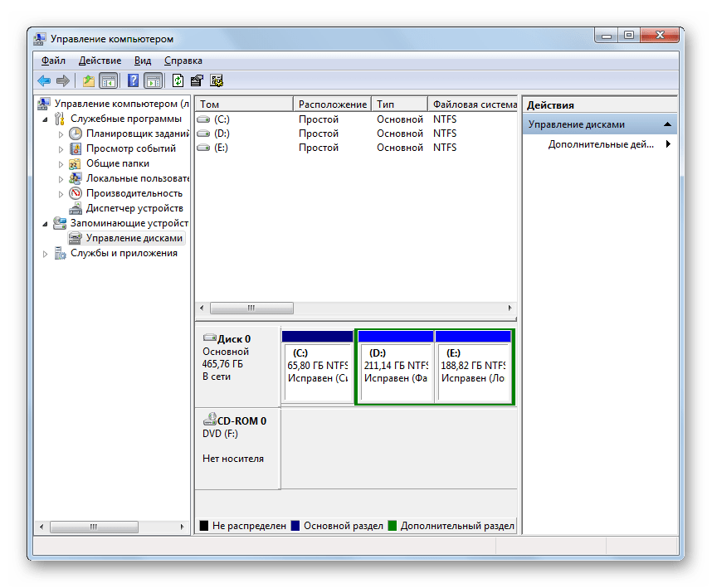This screenshot has height=588, width=712.
Task: Click the CD-ROM 0 drive icon
Action: click(x=209, y=420)
